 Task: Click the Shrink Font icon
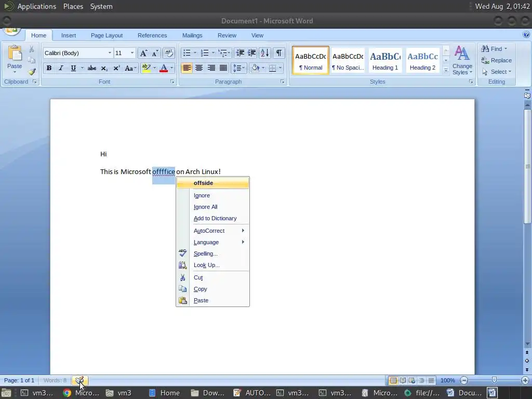(x=155, y=53)
